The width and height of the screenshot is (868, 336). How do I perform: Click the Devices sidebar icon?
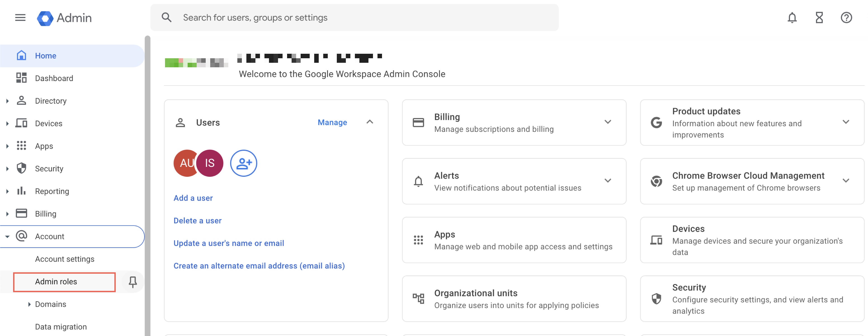tap(21, 123)
